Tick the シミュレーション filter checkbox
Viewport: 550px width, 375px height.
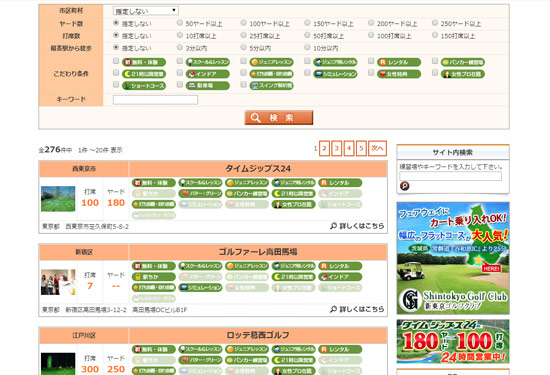click(x=307, y=73)
